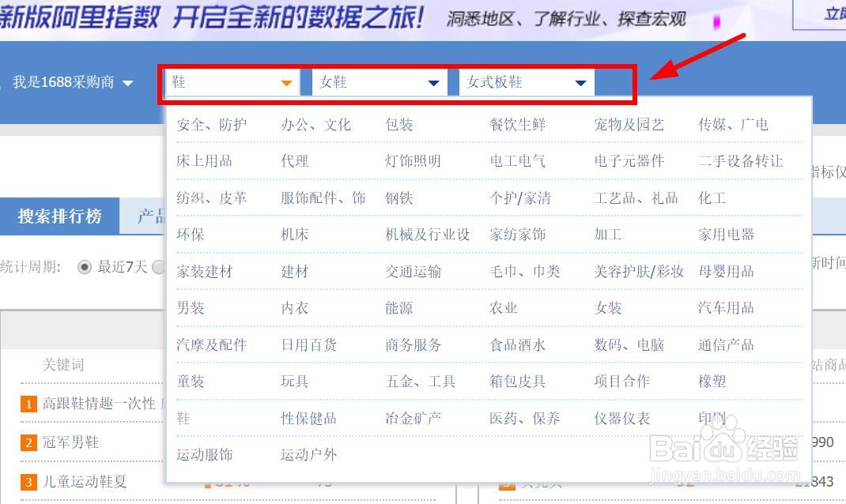
Task: Choose 日用百货 in the list
Action: coord(308,345)
